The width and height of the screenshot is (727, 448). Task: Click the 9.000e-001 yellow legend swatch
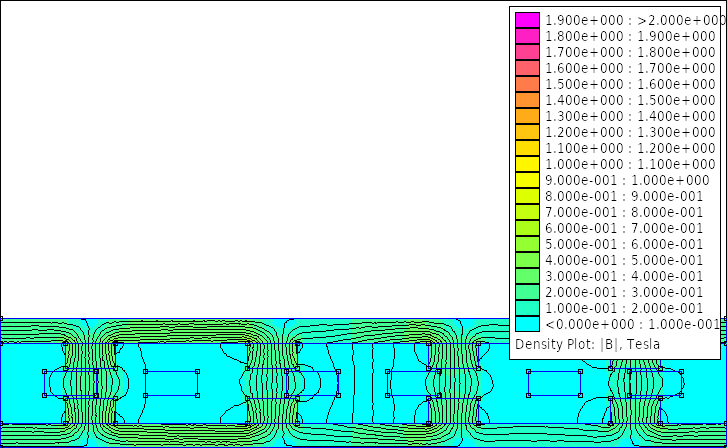point(527,180)
